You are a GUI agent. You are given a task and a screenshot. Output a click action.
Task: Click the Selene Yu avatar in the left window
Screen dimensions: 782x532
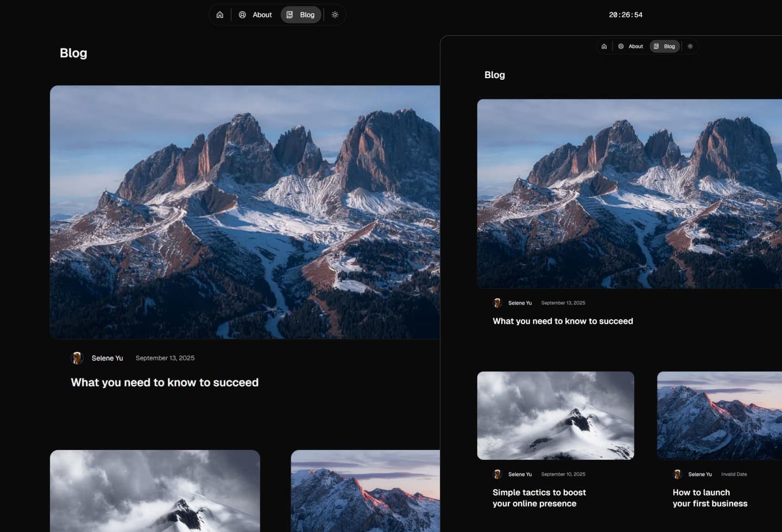[x=77, y=358]
